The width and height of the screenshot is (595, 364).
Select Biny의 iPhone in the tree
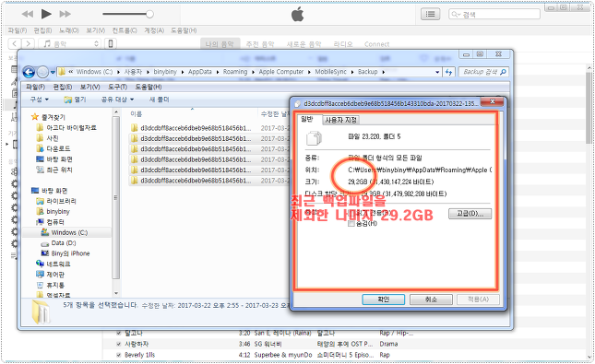65,253
